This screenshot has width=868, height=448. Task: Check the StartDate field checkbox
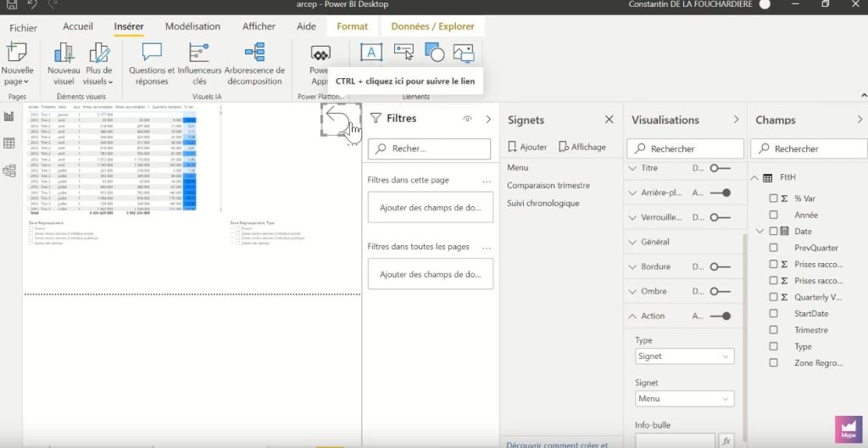(x=773, y=313)
